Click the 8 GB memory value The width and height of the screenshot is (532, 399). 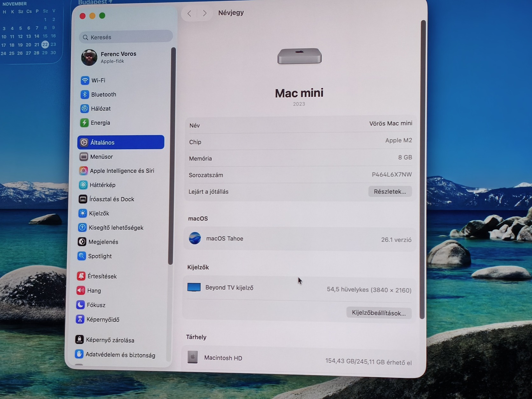[405, 157]
